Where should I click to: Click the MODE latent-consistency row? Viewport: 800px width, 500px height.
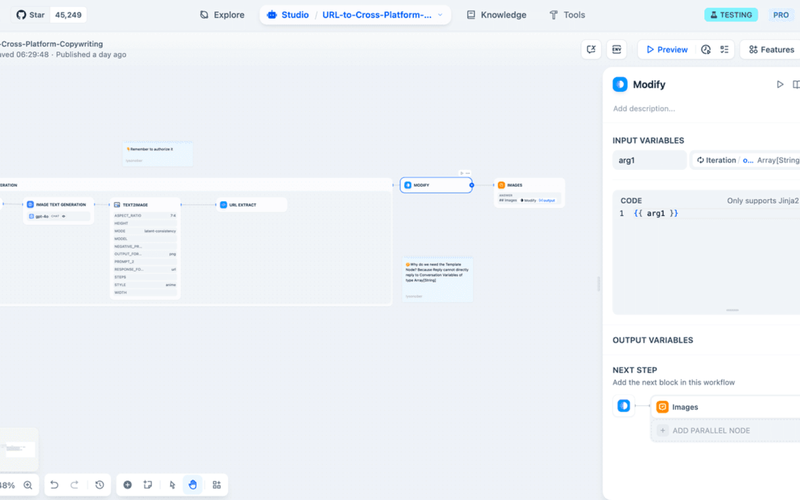pos(145,231)
